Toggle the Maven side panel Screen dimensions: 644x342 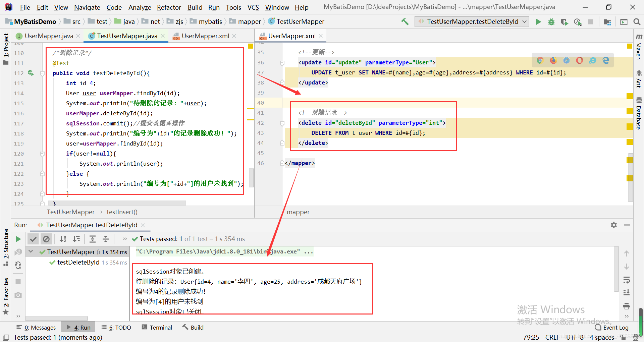point(639,47)
